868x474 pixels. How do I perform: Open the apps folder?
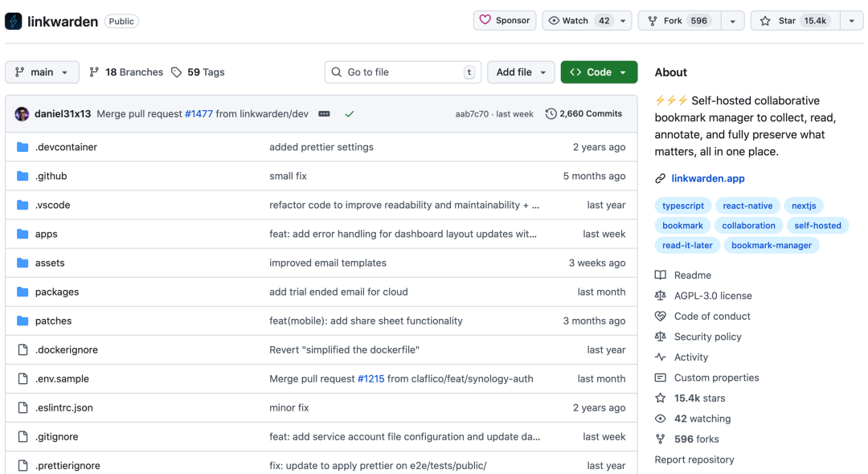click(x=46, y=234)
